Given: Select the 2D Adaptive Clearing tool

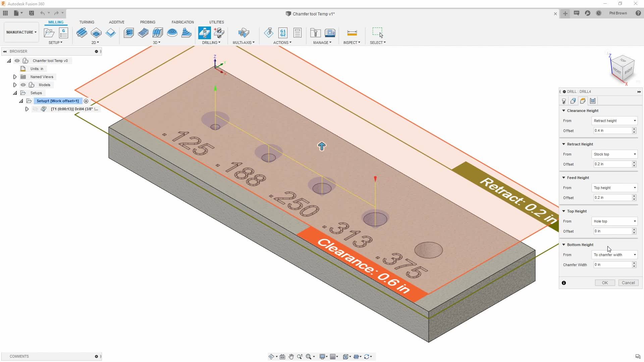Looking at the screenshot, I should tap(82, 33).
